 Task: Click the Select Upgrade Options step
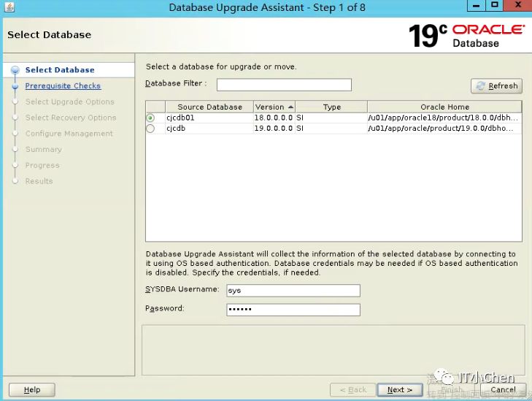tap(69, 102)
